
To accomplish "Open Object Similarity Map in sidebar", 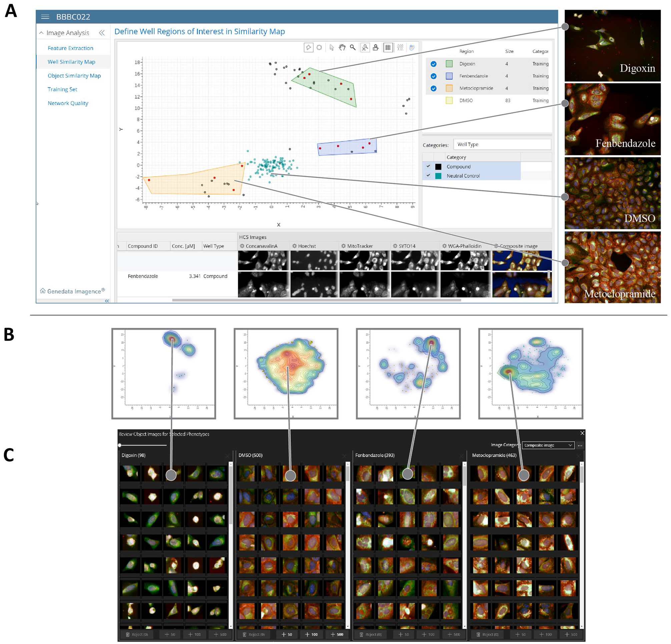I will [x=74, y=76].
